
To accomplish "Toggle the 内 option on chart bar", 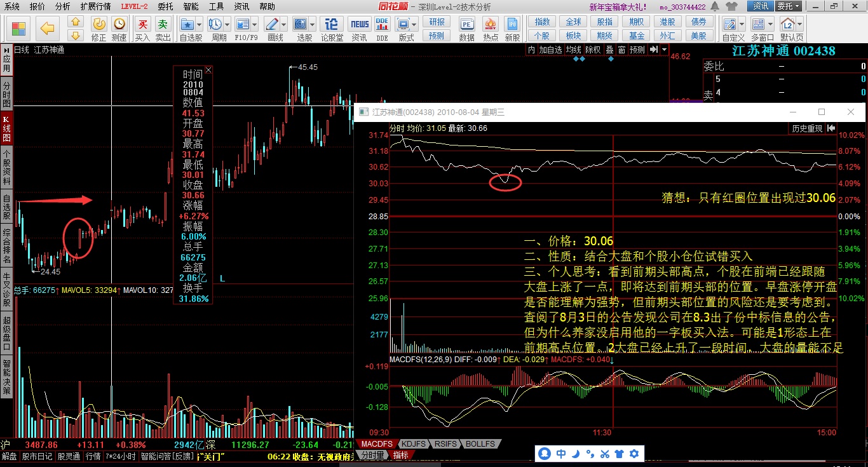I will tap(532, 50).
